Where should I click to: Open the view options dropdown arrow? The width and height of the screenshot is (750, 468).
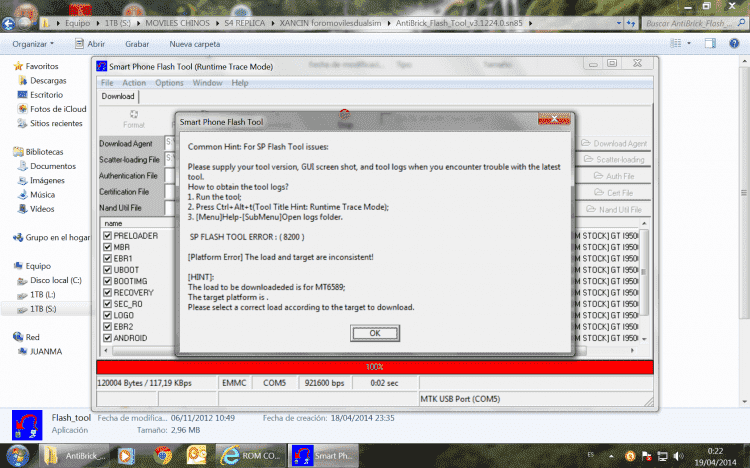click(x=689, y=44)
